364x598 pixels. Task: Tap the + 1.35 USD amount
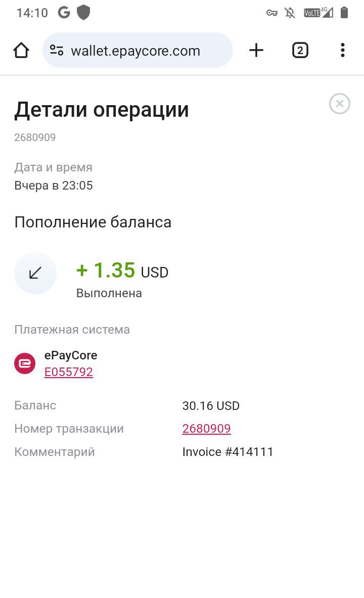(x=122, y=270)
